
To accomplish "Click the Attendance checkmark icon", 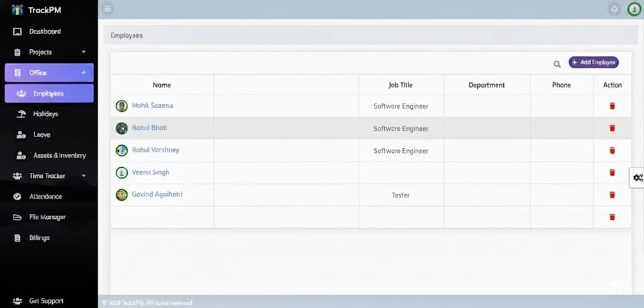I will click(17, 197).
